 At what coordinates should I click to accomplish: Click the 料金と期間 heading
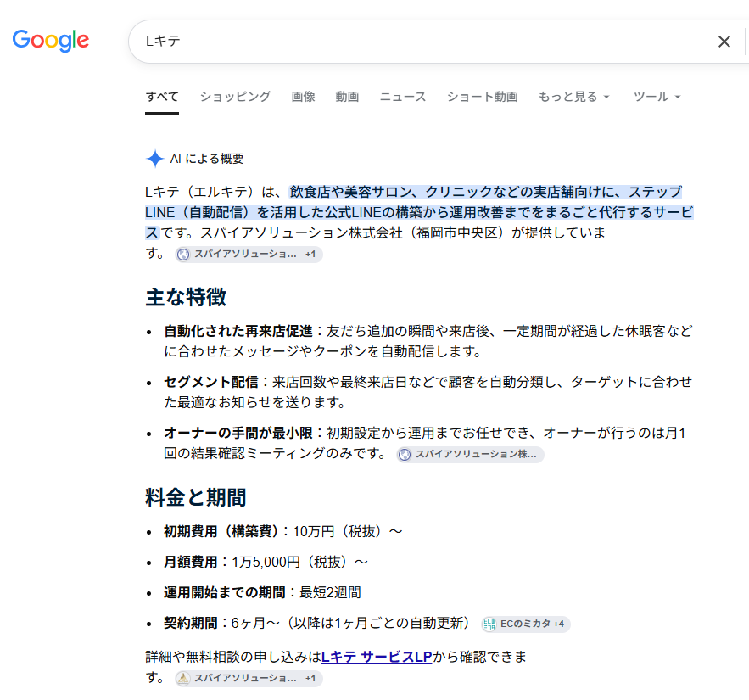196,497
